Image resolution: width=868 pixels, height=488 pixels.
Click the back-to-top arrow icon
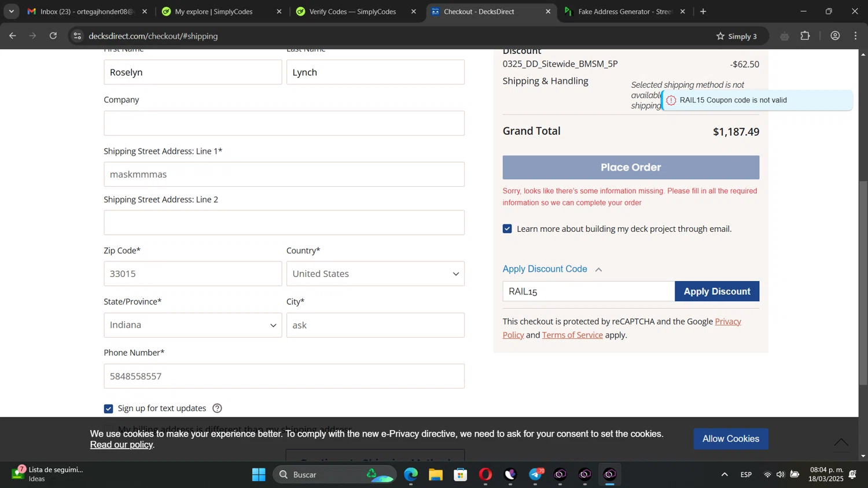841,442
